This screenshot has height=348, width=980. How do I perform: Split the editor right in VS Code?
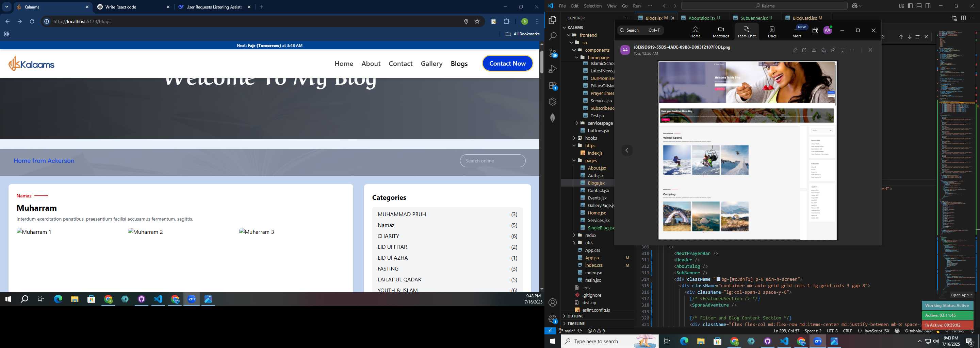click(x=963, y=18)
